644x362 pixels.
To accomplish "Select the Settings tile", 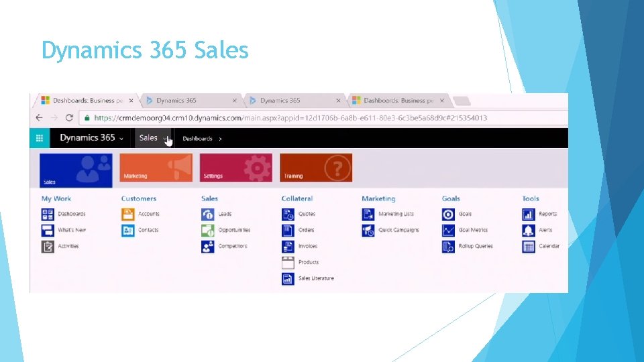I will click(x=236, y=168).
